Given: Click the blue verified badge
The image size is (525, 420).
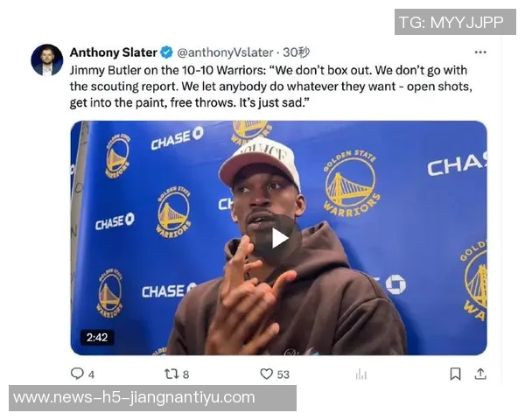Looking at the screenshot, I should click(x=166, y=52).
